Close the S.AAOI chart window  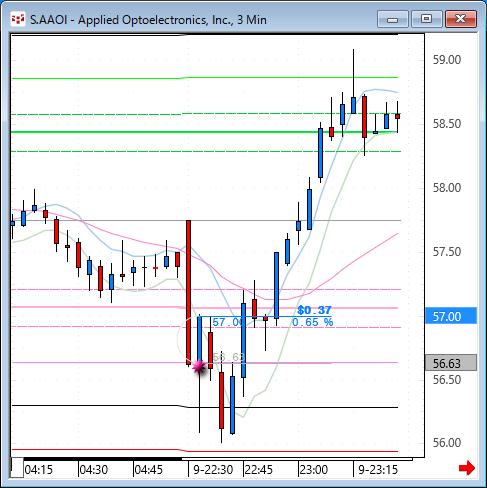click(x=460, y=19)
